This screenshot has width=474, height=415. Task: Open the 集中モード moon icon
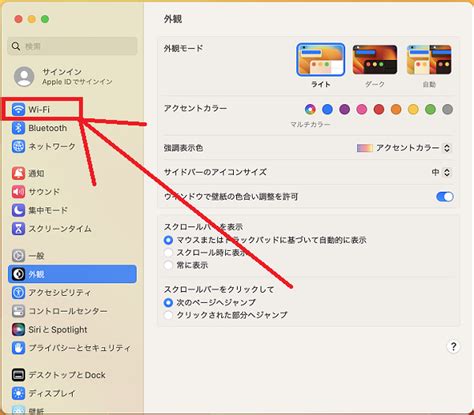click(x=18, y=210)
